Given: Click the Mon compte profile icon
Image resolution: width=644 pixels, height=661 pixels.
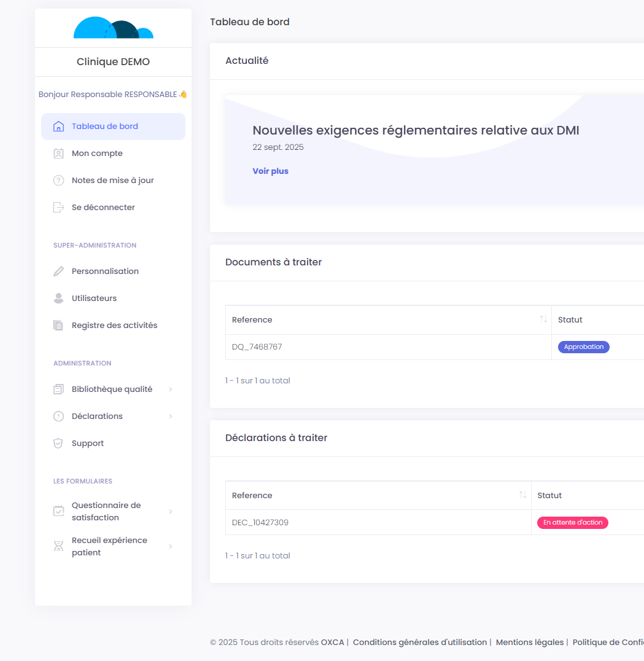Looking at the screenshot, I should click(x=58, y=154).
